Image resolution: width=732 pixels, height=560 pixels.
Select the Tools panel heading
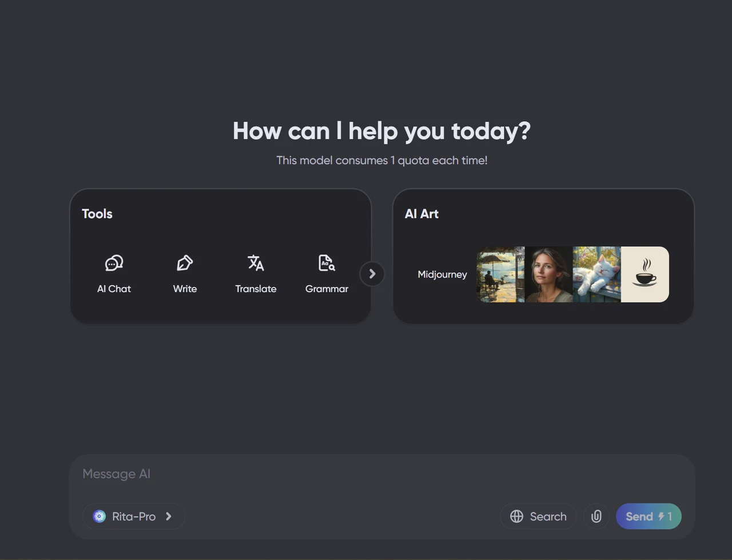97,214
